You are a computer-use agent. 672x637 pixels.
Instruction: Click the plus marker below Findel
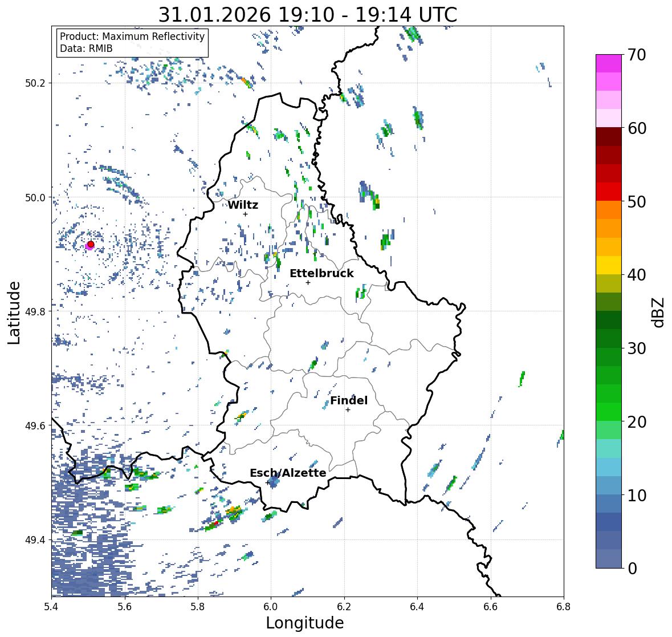348,410
